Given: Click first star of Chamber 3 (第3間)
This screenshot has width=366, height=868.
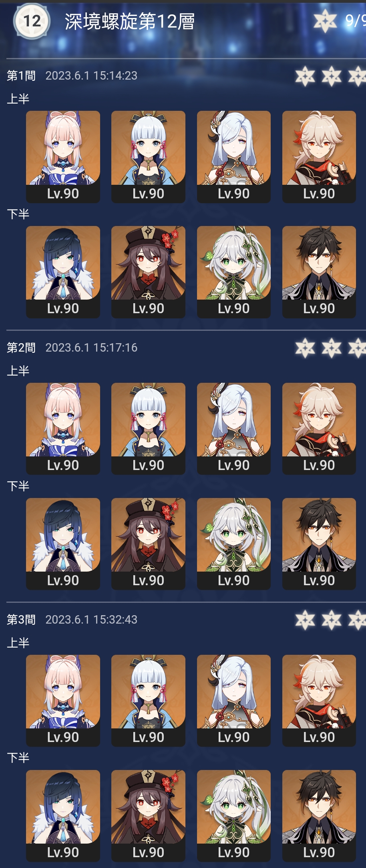Looking at the screenshot, I should (305, 620).
